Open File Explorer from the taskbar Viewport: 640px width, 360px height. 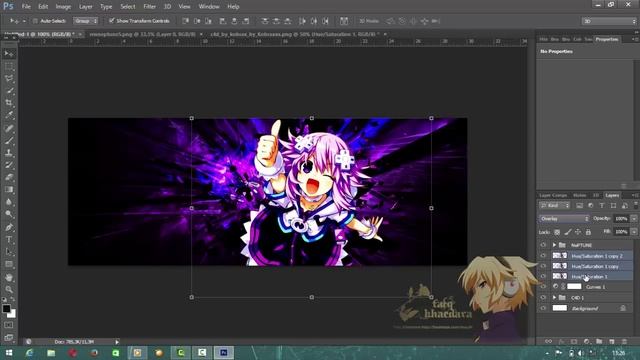click(x=51, y=353)
